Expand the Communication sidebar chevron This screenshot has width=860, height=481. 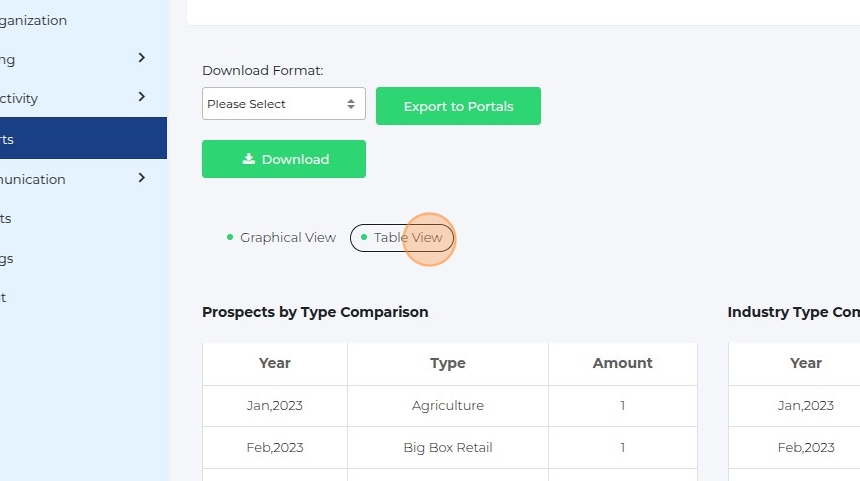click(x=142, y=178)
